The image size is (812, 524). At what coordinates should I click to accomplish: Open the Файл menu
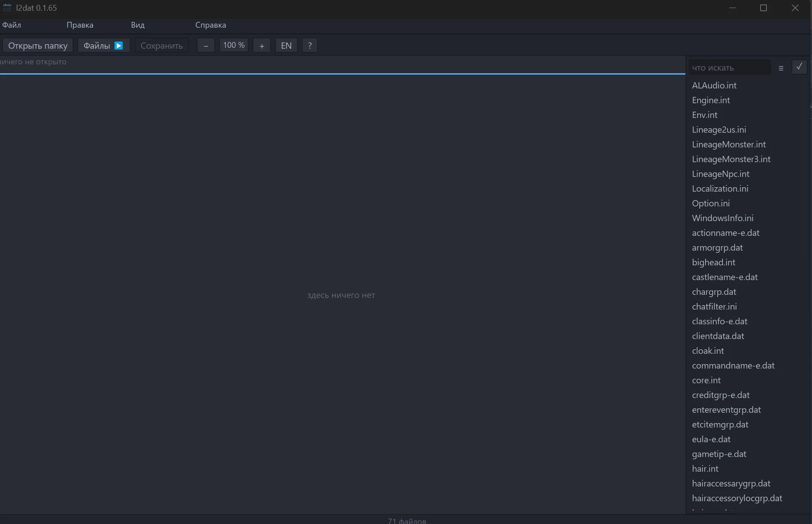click(x=12, y=25)
